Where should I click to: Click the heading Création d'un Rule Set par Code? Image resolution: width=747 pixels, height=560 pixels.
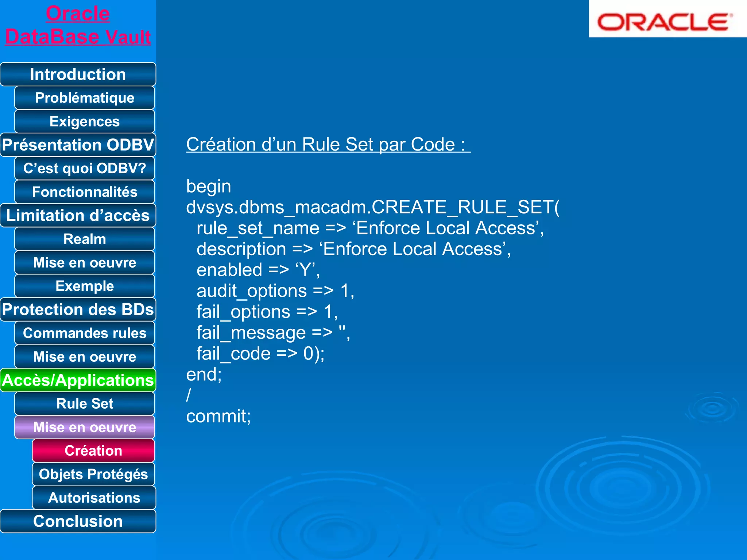328,145
